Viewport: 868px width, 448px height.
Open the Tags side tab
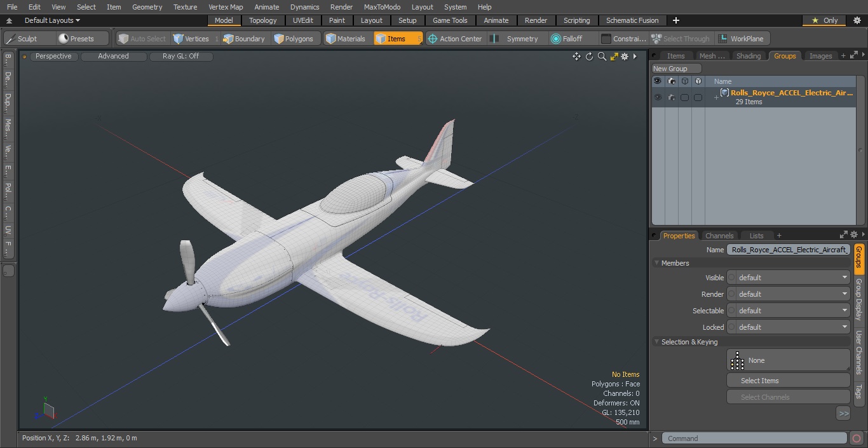click(858, 391)
